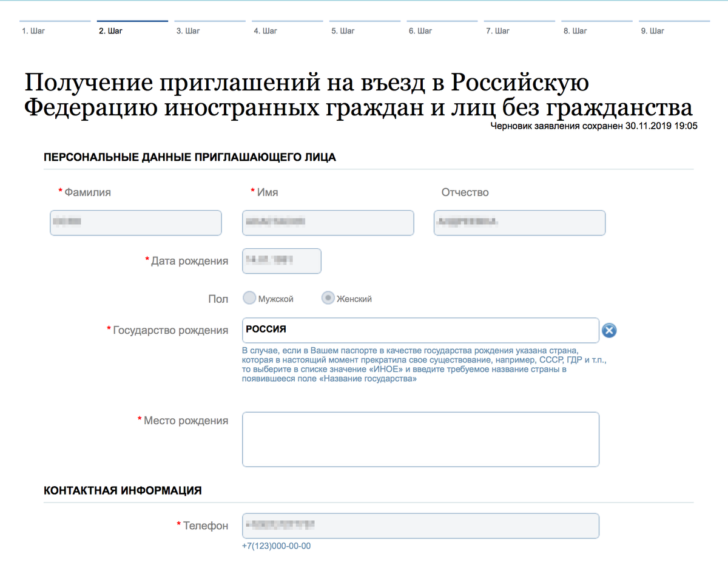Go to step 5. Шаг

pos(365,27)
